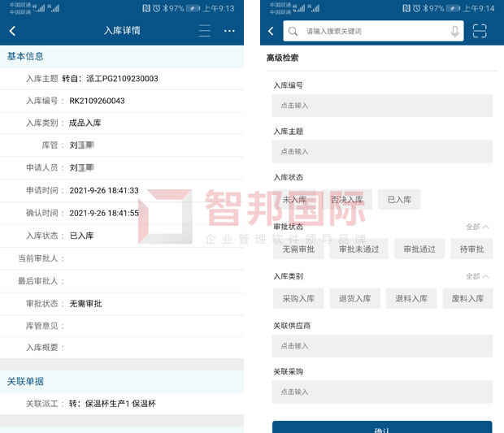The height and width of the screenshot is (433, 504).
Task: Tap the 当前审批人 row label
Action: pos(38,258)
